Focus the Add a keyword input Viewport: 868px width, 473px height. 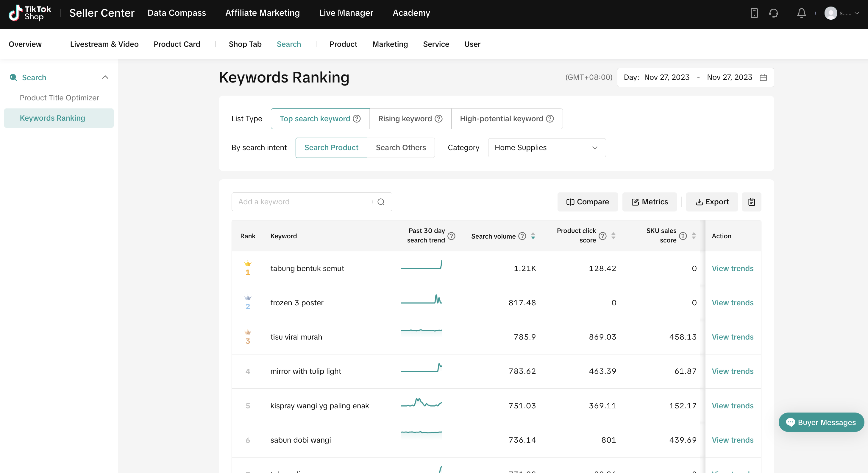point(312,202)
